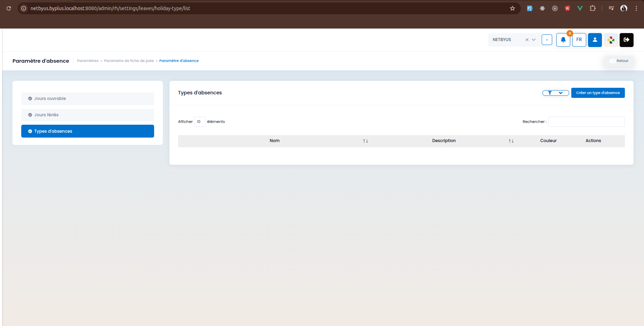Sort the table by Description column
Viewport: 644px width, 326px height.
coord(511,141)
